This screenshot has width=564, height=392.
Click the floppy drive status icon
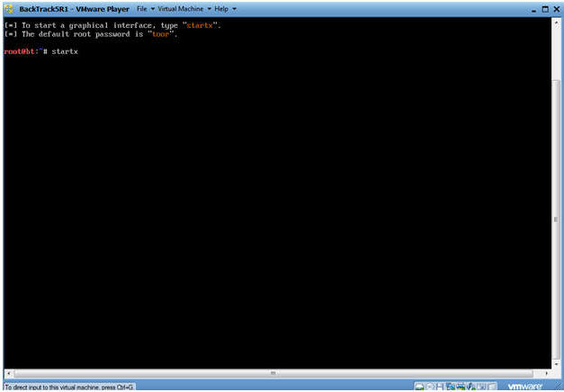click(440, 387)
